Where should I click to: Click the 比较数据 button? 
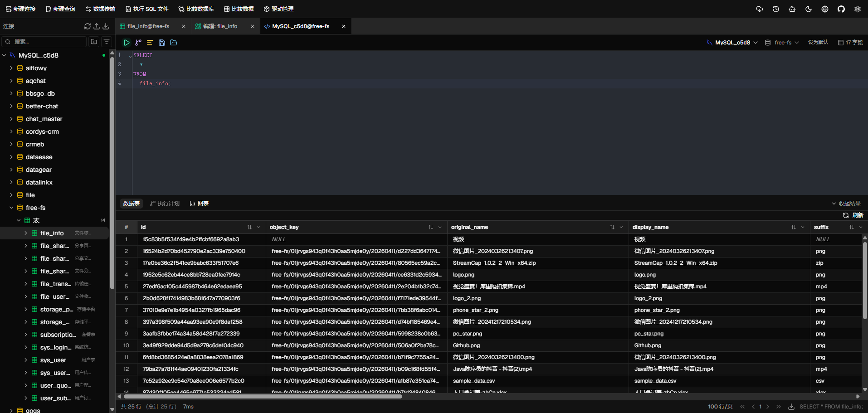click(239, 9)
